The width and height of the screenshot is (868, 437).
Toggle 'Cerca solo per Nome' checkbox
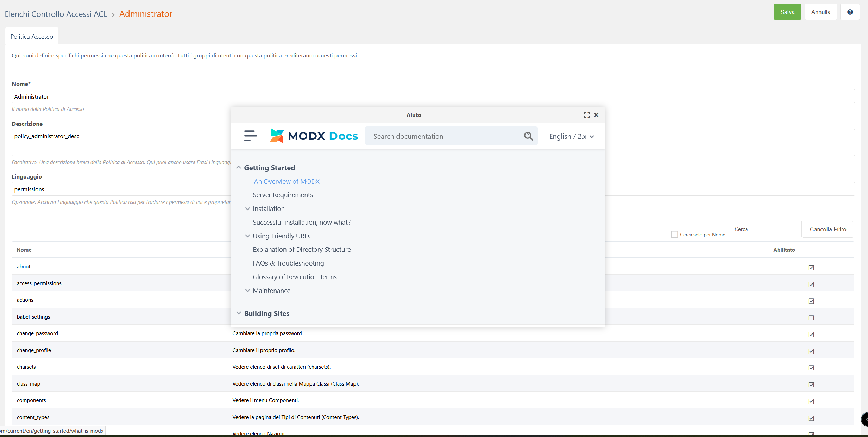674,234
